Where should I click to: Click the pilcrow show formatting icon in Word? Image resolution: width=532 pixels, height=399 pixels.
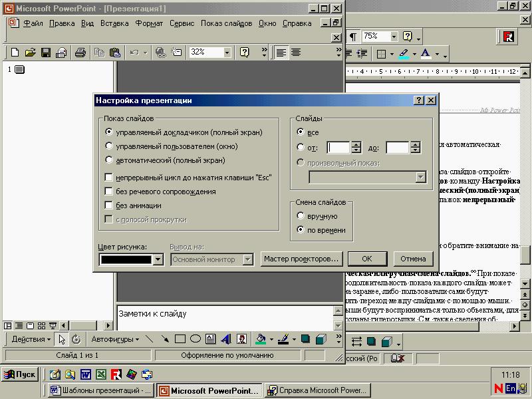pos(353,37)
